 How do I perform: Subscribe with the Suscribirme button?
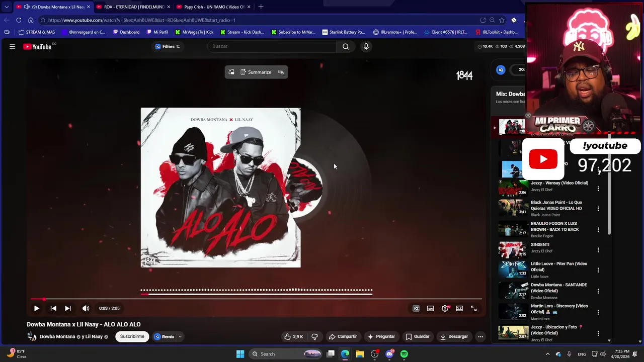click(x=132, y=336)
